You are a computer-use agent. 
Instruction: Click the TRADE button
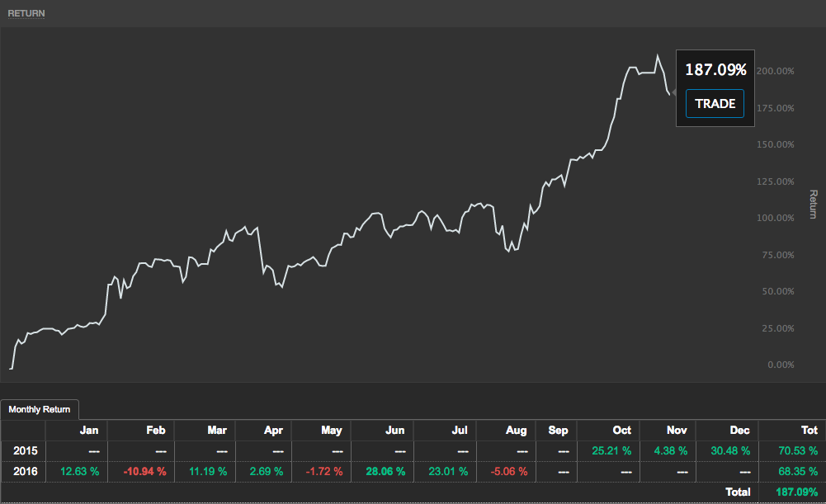pos(715,104)
